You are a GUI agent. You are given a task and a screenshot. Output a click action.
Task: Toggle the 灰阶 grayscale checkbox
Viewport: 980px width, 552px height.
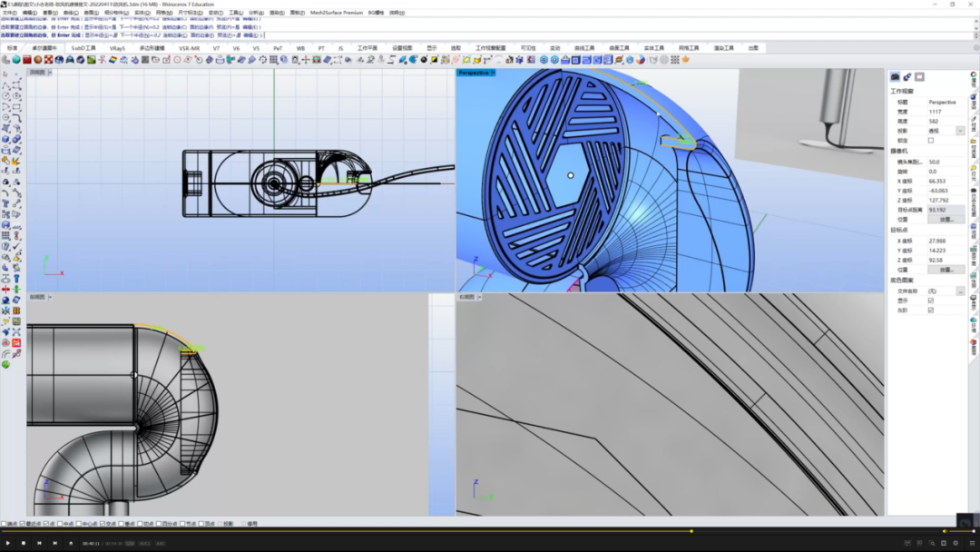click(931, 310)
